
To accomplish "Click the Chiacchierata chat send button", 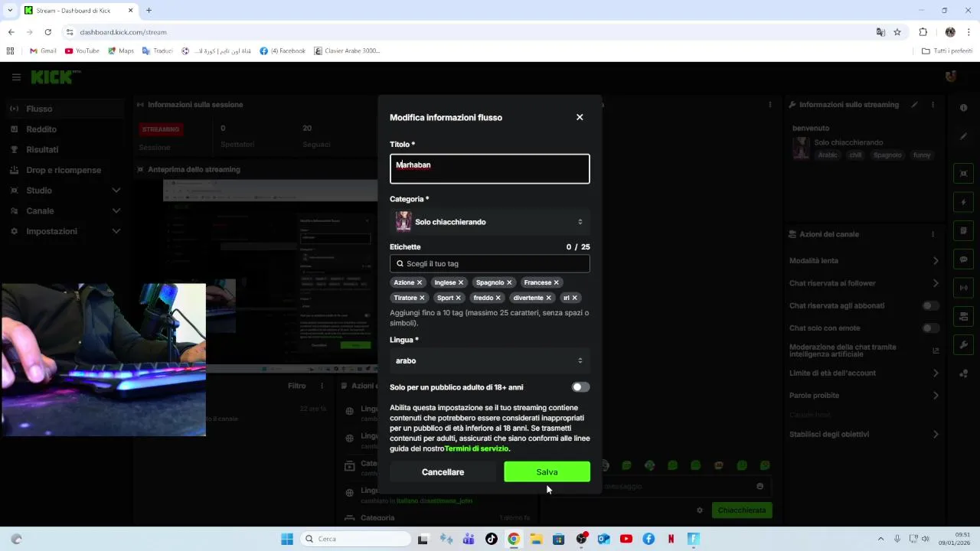I will pyautogui.click(x=741, y=510).
